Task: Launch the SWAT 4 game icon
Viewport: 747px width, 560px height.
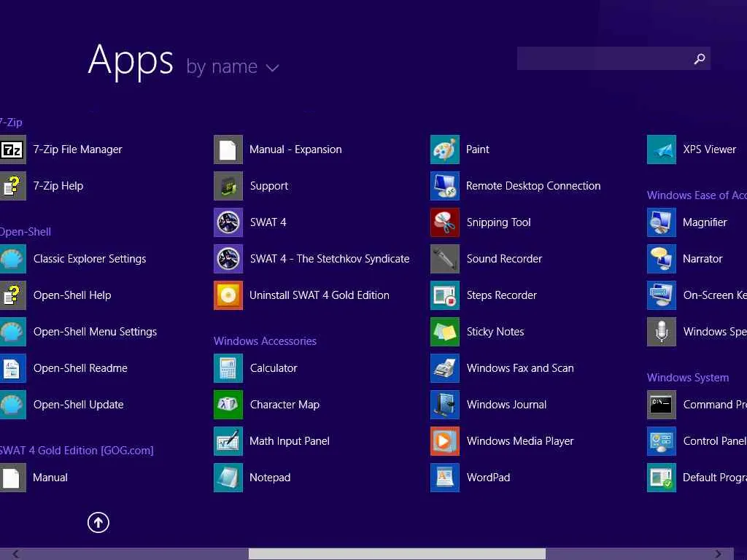Action: (228, 222)
